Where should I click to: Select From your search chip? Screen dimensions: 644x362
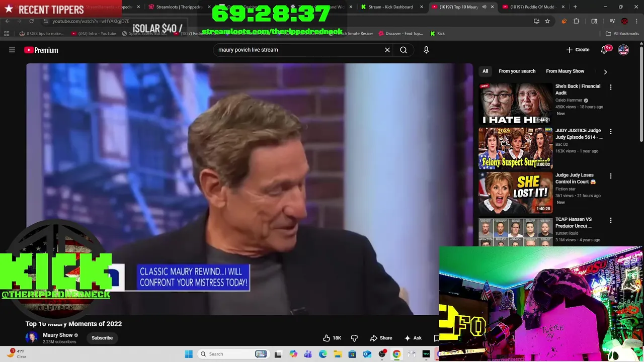point(517,71)
